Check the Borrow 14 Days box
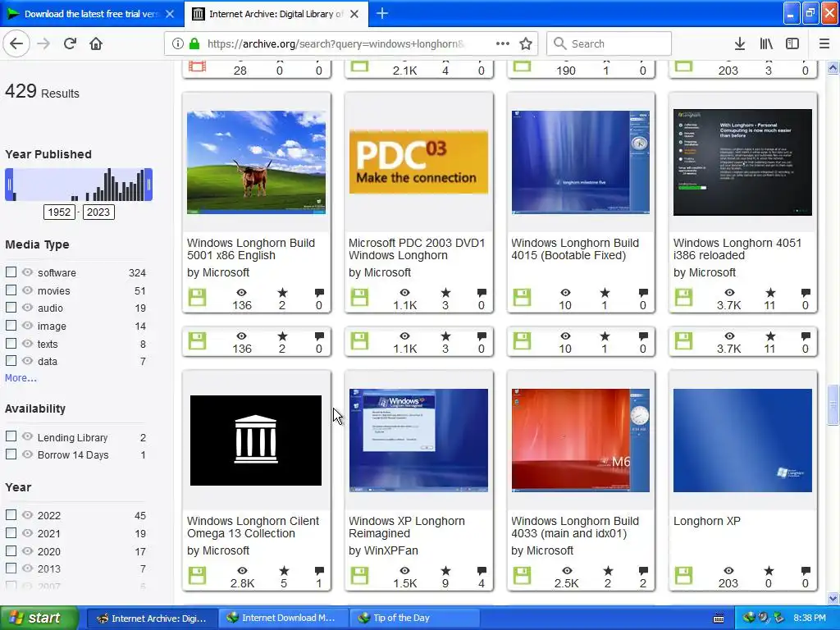 click(11, 454)
